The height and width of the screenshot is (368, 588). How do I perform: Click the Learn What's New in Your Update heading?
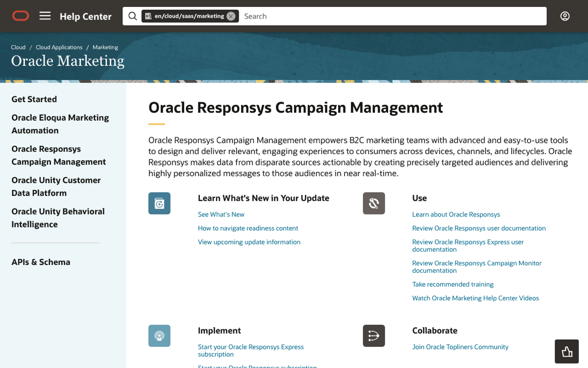pyautogui.click(x=264, y=198)
